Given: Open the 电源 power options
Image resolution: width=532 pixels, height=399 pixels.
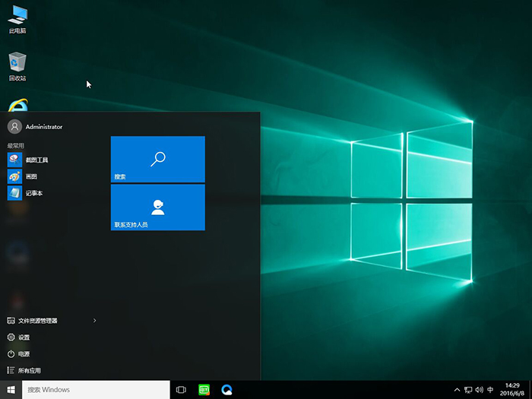Looking at the screenshot, I should pyautogui.click(x=24, y=354).
